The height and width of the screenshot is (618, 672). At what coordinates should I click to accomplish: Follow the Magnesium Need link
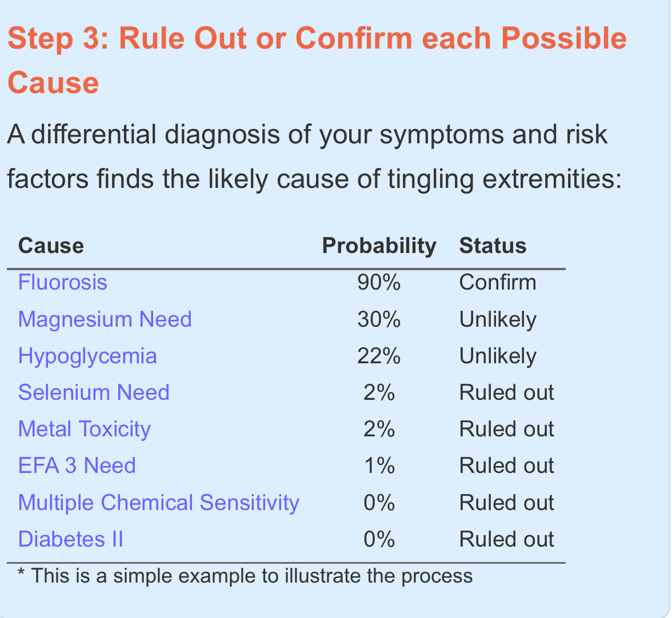coord(105,319)
